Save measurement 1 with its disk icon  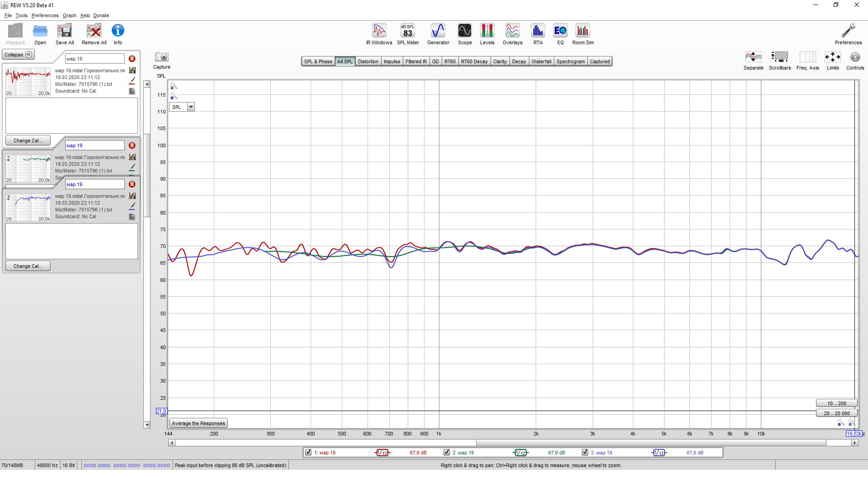tap(132, 70)
